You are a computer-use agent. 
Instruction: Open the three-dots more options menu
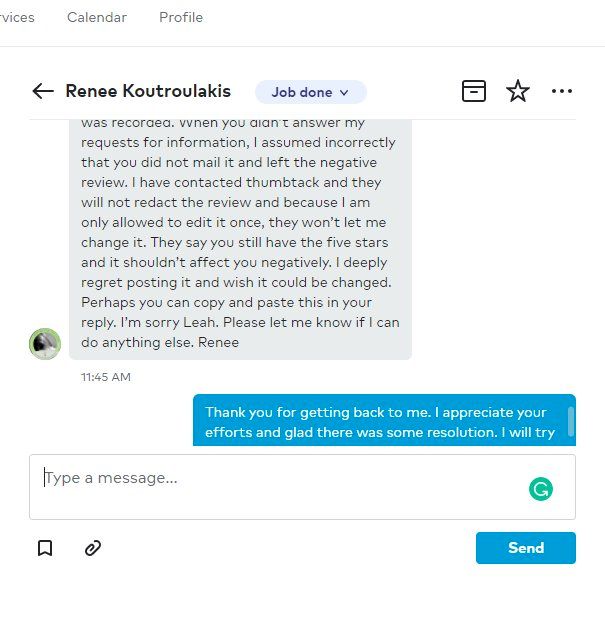pyautogui.click(x=562, y=91)
